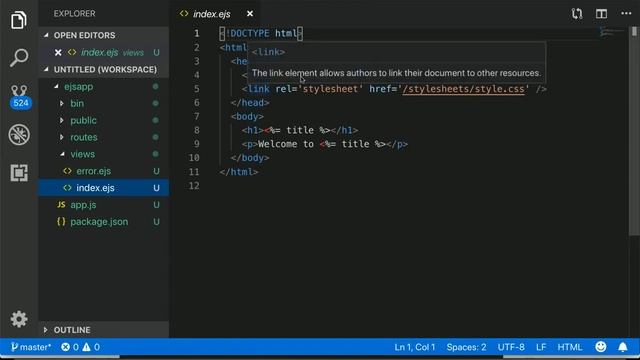Select index.ejs file in explorer tree
640x360 pixels.
(104, 188)
